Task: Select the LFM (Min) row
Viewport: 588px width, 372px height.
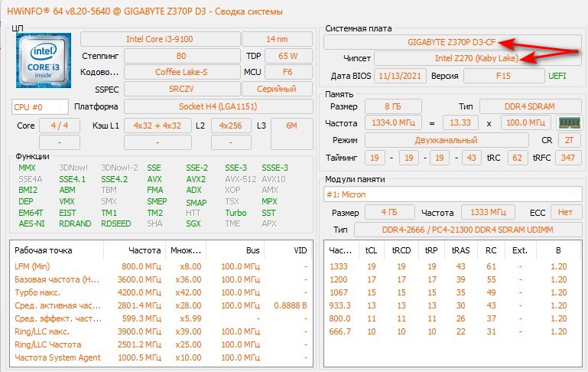Action: point(161,266)
